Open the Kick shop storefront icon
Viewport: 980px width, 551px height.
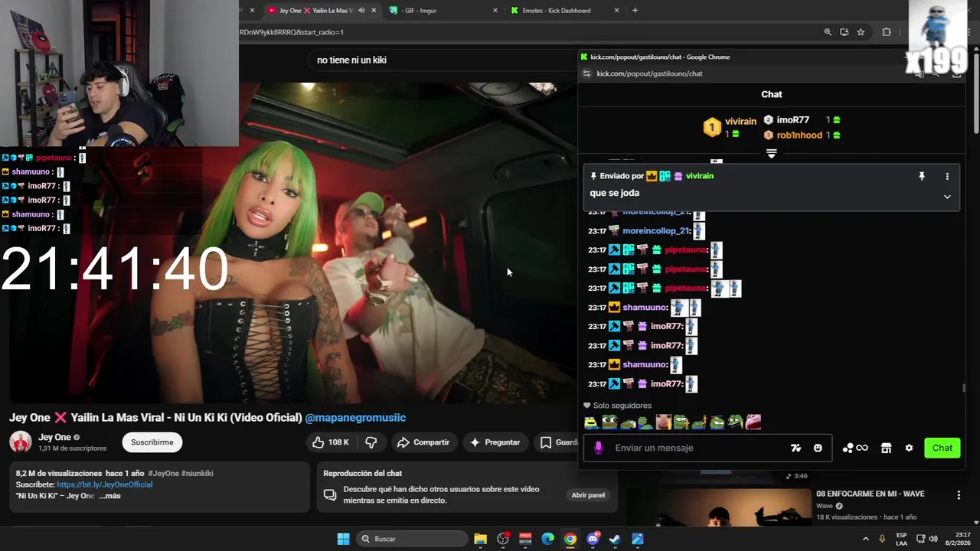pyautogui.click(x=886, y=448)
